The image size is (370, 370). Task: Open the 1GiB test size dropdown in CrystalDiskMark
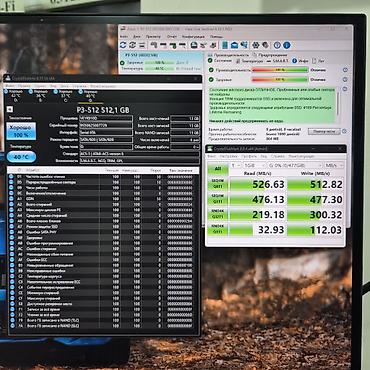(254, 165)
